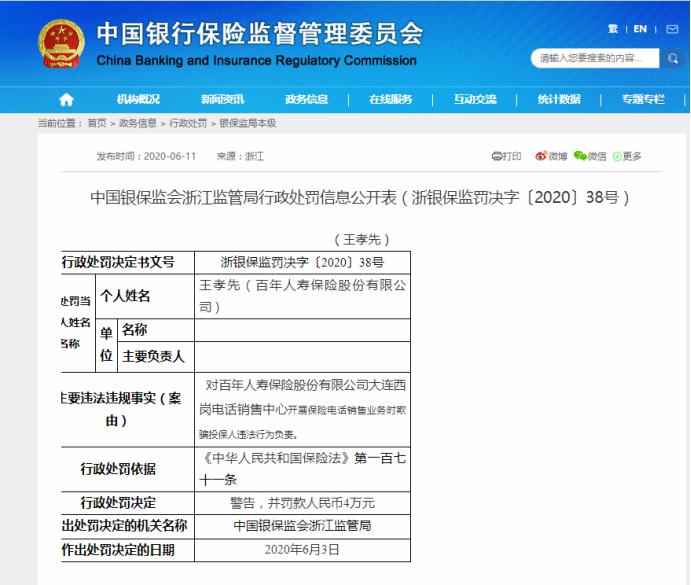The height and width of the screenshot is (585, 691).
Task: Click the home icon in navigation bar
Action: [x=66, y=100]
